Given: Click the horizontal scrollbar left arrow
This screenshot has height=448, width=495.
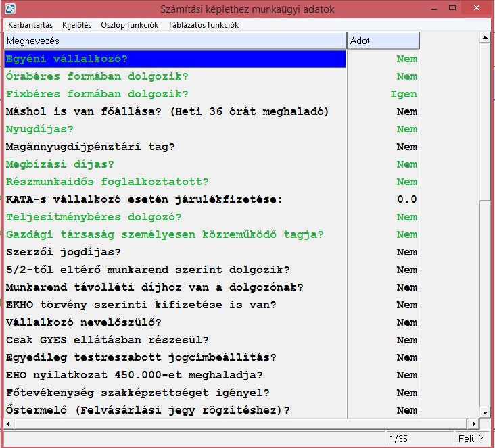Looking at the screenshot, I should point(9,423).
